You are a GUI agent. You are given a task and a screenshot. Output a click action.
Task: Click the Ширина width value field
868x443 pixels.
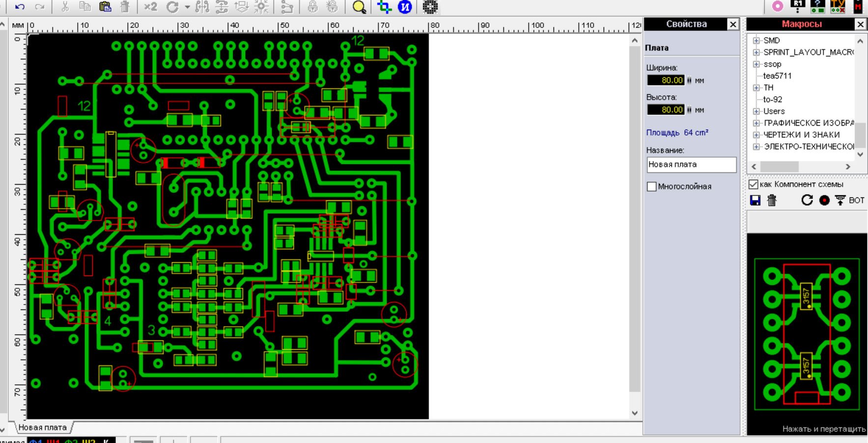pyautogui.click(x=666, y=80)
